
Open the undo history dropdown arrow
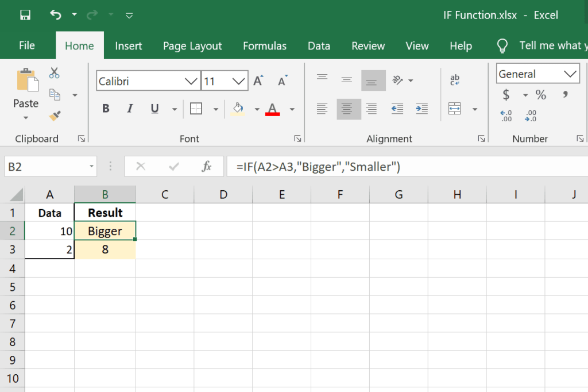tap(74, 15)
